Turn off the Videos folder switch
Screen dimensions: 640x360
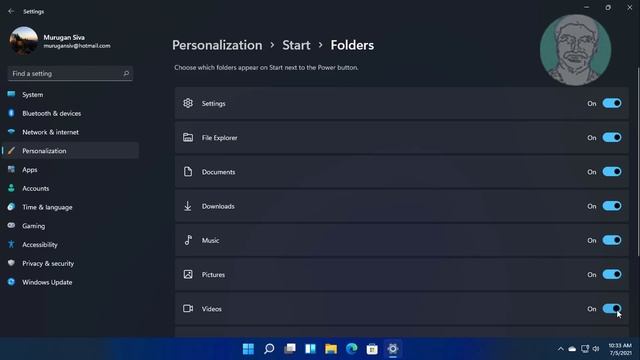(612, 309)
